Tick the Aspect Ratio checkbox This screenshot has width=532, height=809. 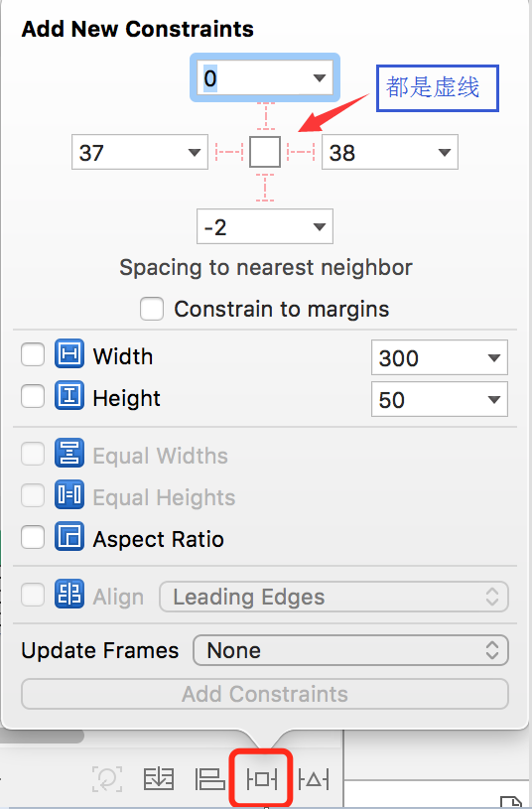tap(33, 537)
